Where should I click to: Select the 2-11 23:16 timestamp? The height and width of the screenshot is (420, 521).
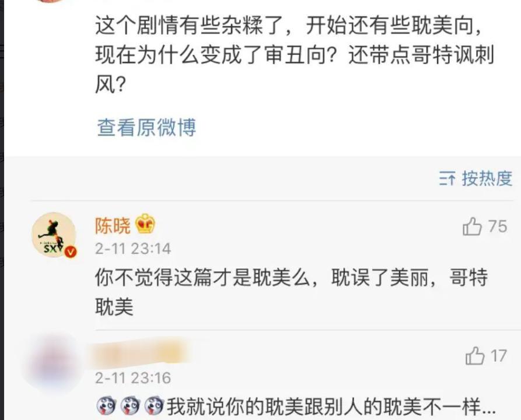tap(133, 378)
